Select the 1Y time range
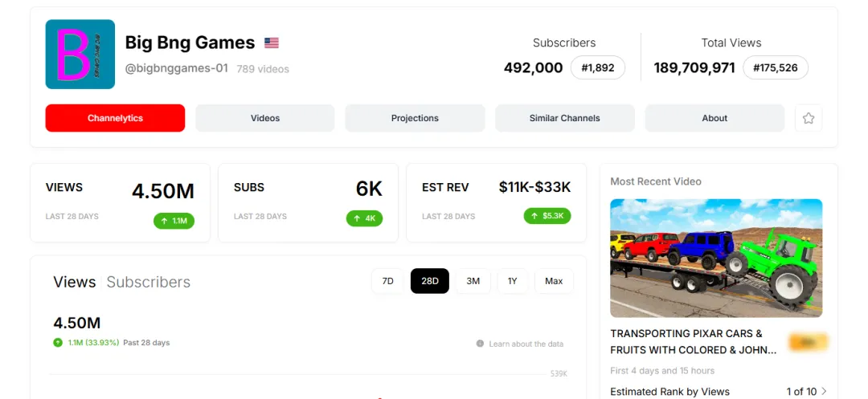 pyautogui.click(x=513, y=281)
